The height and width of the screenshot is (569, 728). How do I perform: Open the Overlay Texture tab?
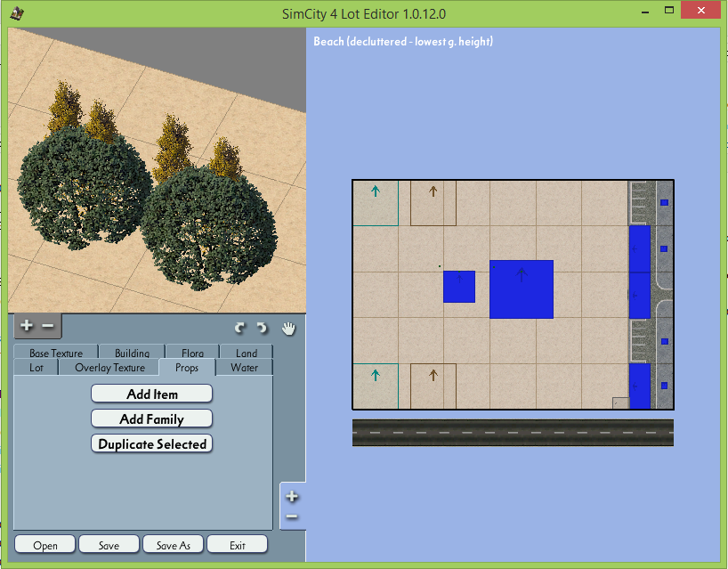coord(109,368)
